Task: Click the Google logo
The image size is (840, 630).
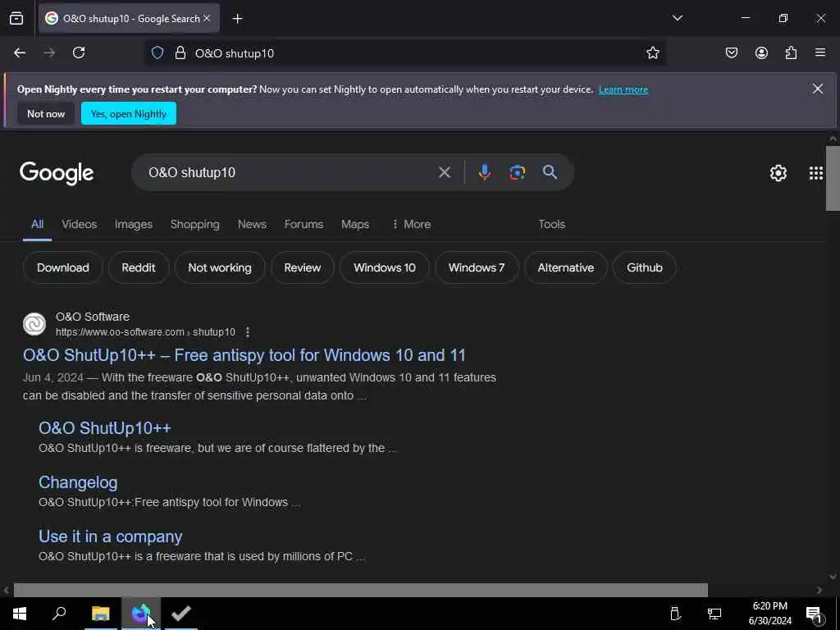Action: [x=57, y=173]
